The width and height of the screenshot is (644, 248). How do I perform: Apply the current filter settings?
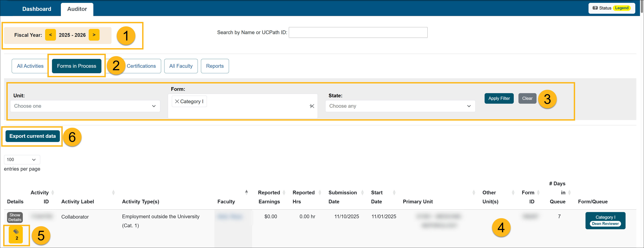tap(499, 98)
